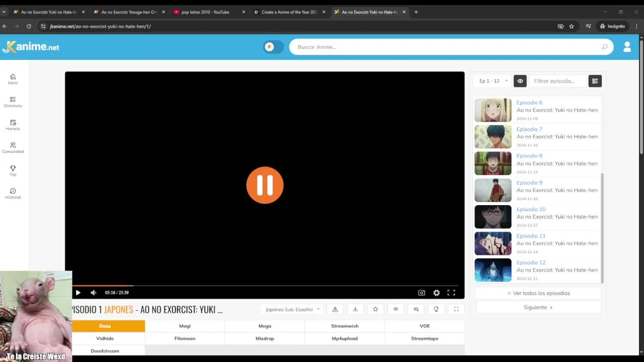Viewport: 644px width, 362px height.
Task: Click the browser address bar URL
Action: tap(101, 26)
